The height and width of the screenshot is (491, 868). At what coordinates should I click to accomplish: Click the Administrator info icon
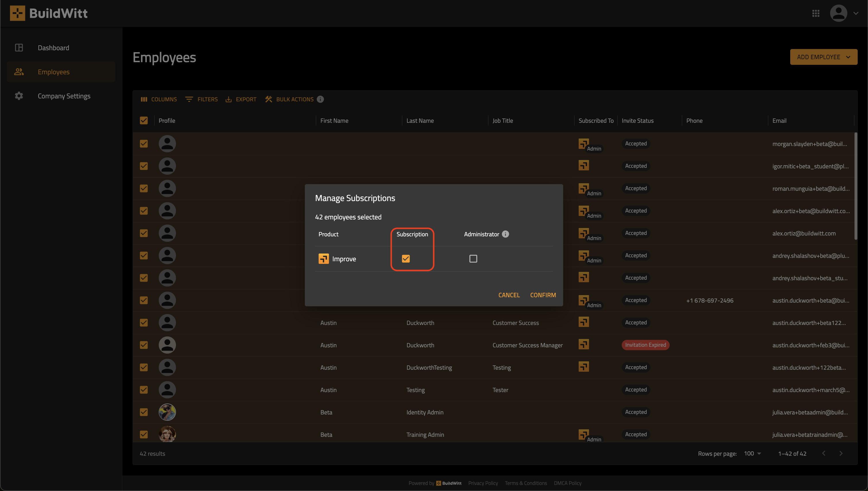(x=505, y=234)
